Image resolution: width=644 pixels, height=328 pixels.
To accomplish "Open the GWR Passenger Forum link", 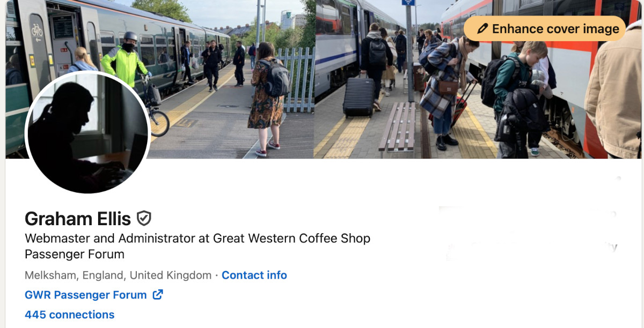I will [x=86, y=295].
